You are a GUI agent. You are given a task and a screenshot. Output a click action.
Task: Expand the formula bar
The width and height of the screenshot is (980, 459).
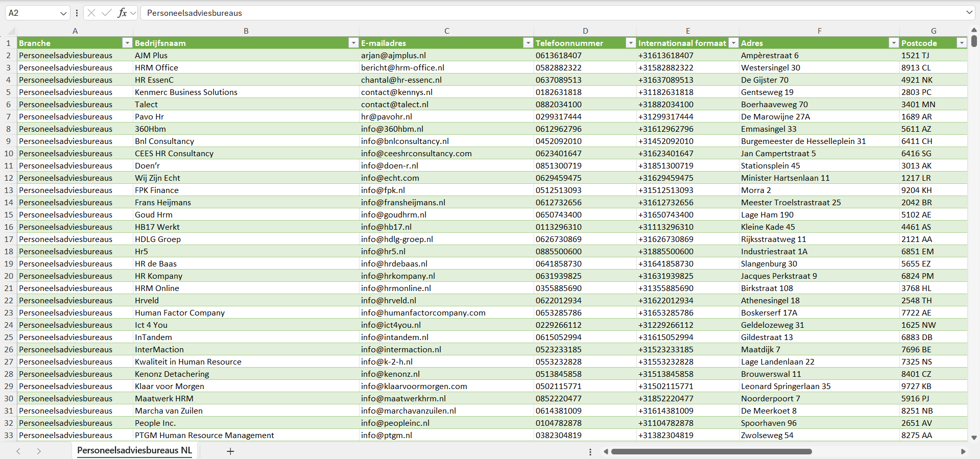pos(969,13)
